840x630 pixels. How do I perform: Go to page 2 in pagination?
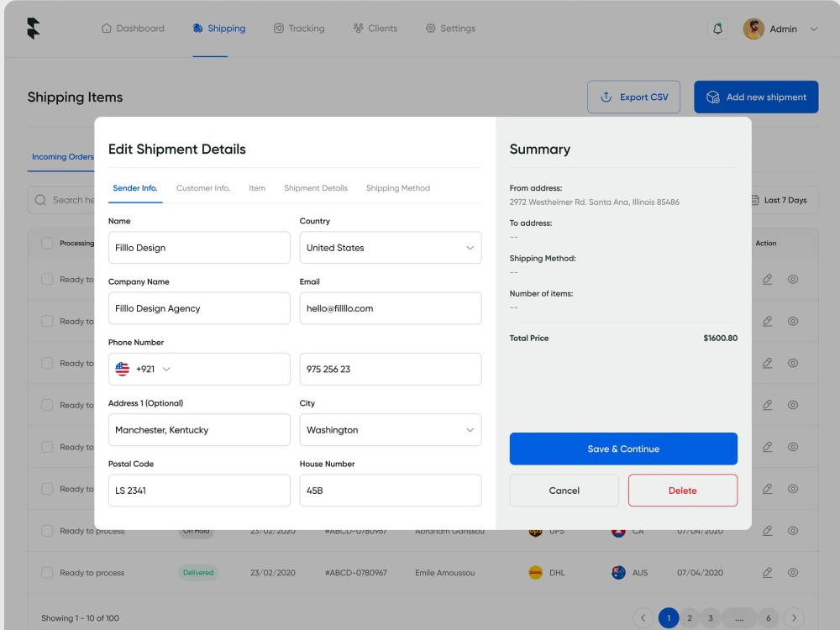(690, 617)
